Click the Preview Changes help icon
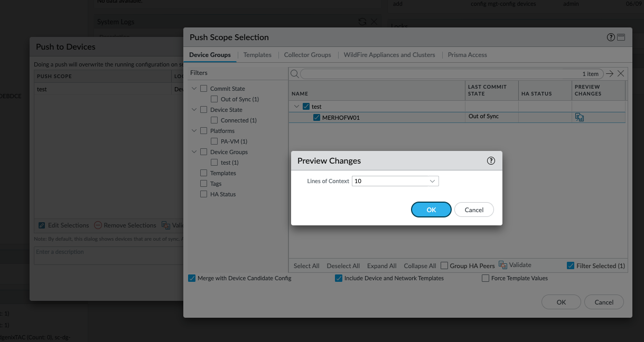 [x=491, y=161]
